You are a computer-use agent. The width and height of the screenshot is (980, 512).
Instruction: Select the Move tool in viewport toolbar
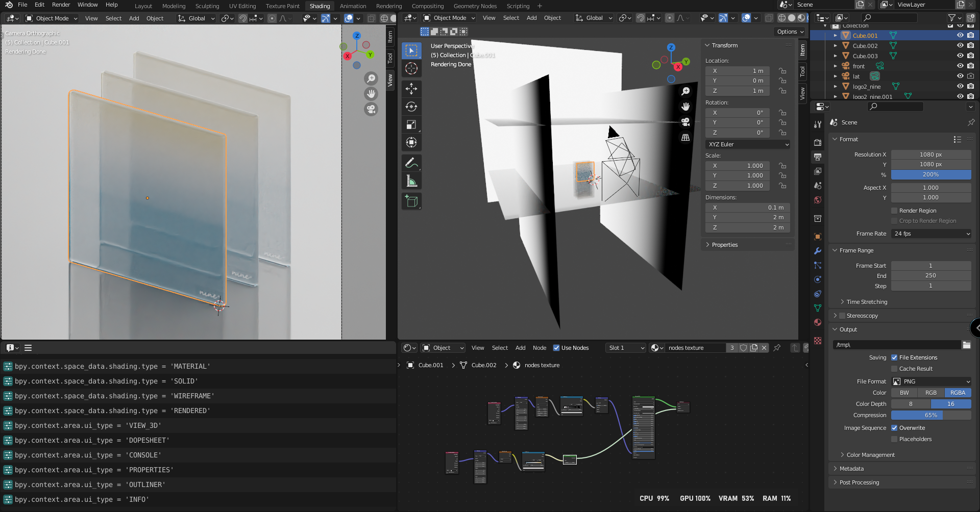click(x=411, y=89)
